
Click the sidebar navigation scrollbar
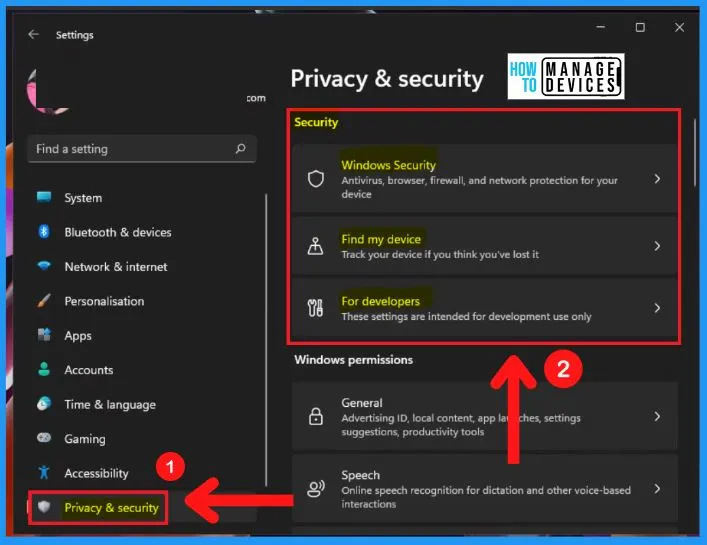266,340
